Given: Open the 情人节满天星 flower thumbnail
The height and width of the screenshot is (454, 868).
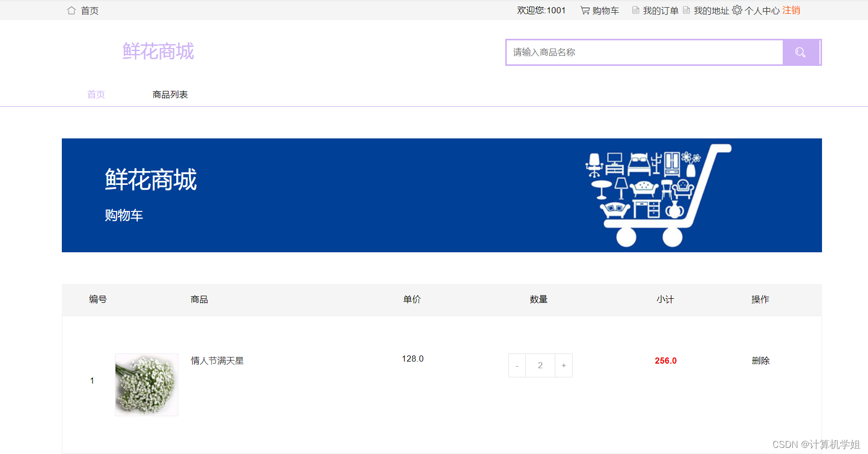Looking at the screenshot, I should 147,385.
